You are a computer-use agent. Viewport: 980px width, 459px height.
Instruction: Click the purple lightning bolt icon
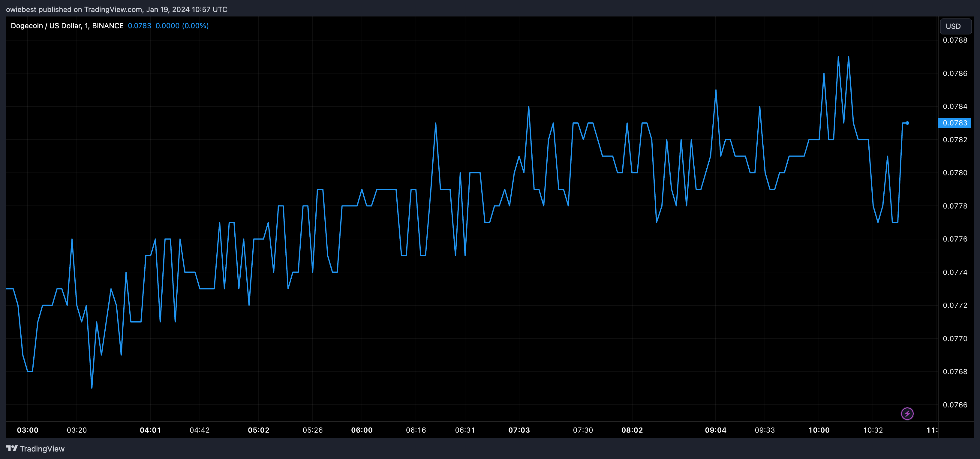(907, 413)
